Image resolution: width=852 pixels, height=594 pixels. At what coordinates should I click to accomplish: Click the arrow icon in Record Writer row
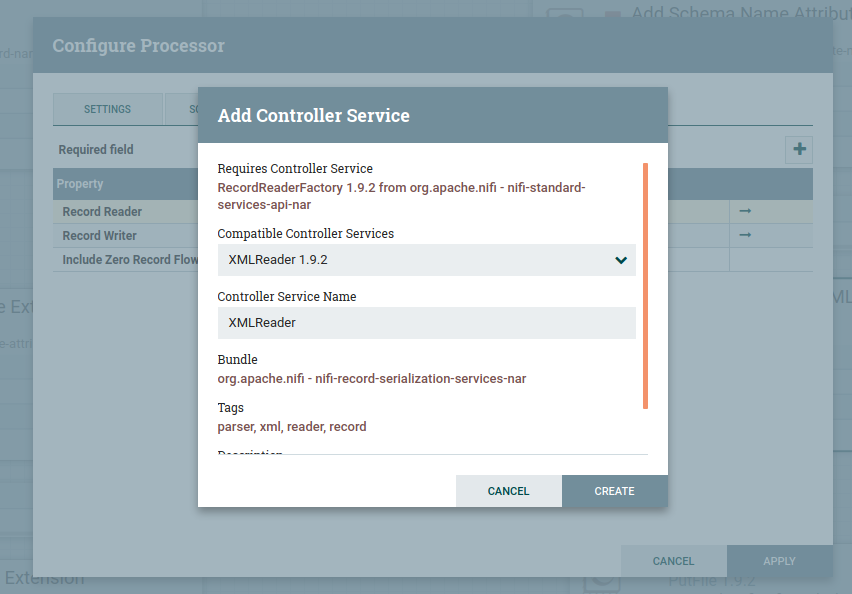pos(745,235)
